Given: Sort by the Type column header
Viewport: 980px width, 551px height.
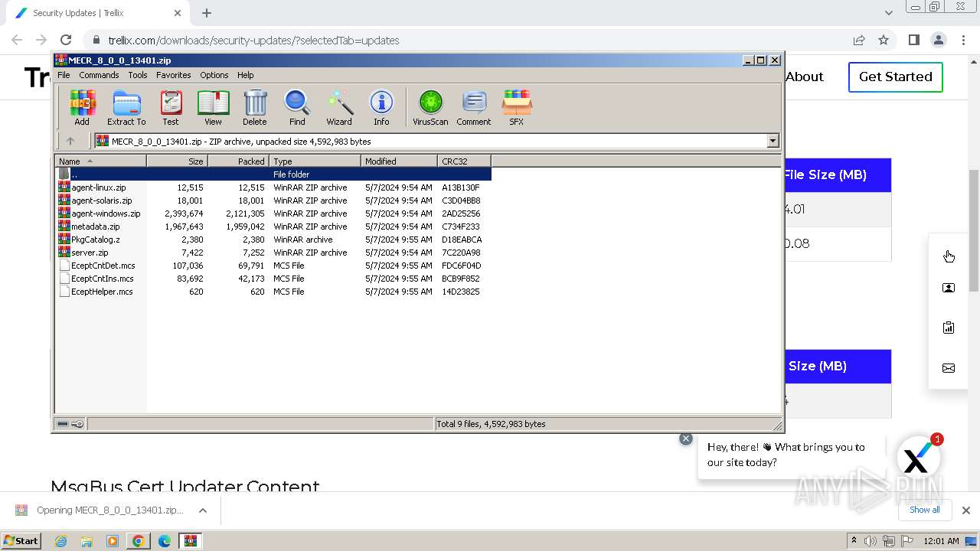Looking at the screenshot, I should 315,161.
